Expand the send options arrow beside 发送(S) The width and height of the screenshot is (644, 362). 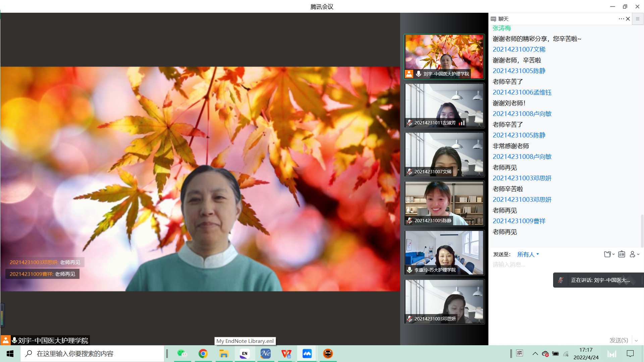(x=636, y=341)
